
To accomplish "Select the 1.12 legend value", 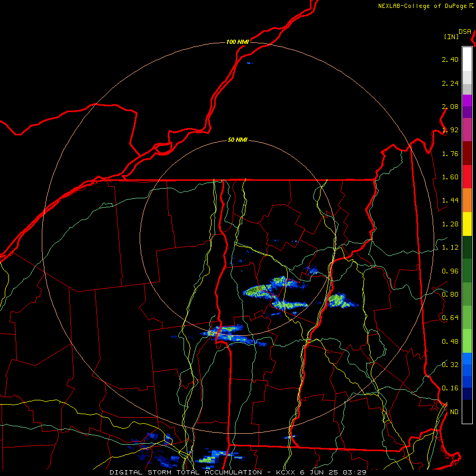I will click(450, 248).
